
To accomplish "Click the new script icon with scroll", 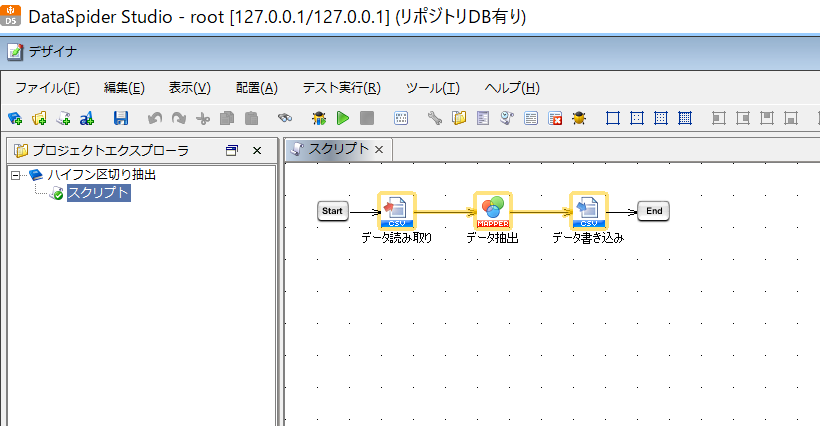I will [63, 118].
